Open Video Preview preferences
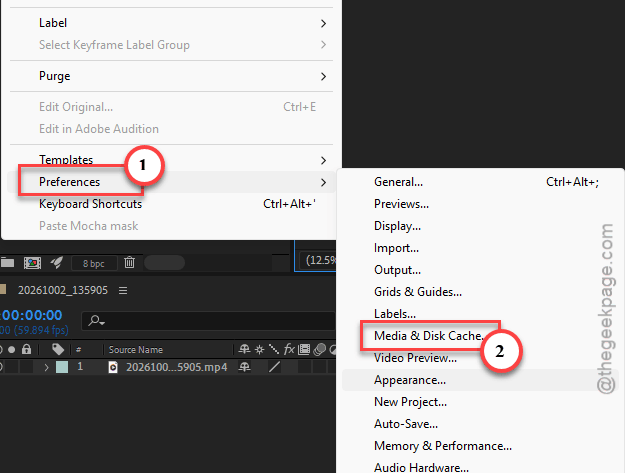 (x=480, y=358)
